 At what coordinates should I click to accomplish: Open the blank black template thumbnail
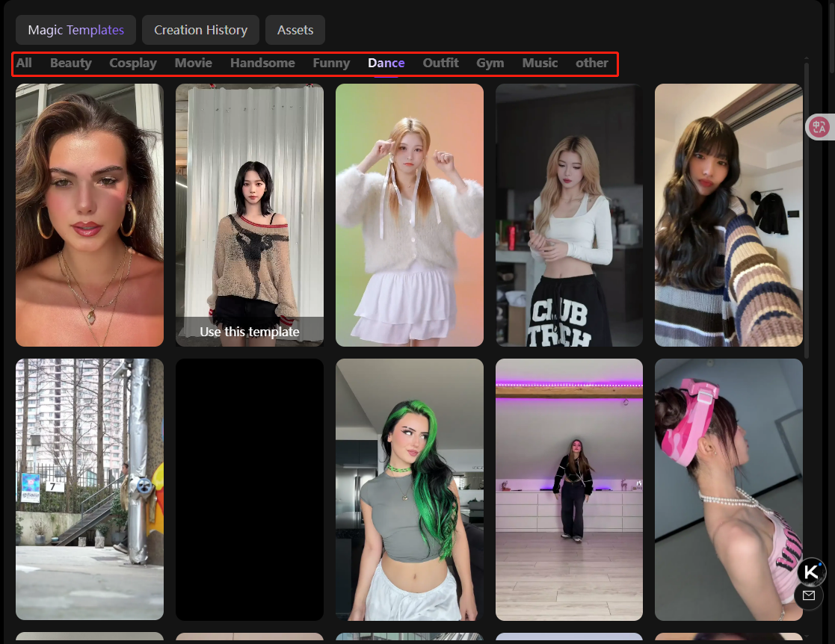(x=249, y=489)
